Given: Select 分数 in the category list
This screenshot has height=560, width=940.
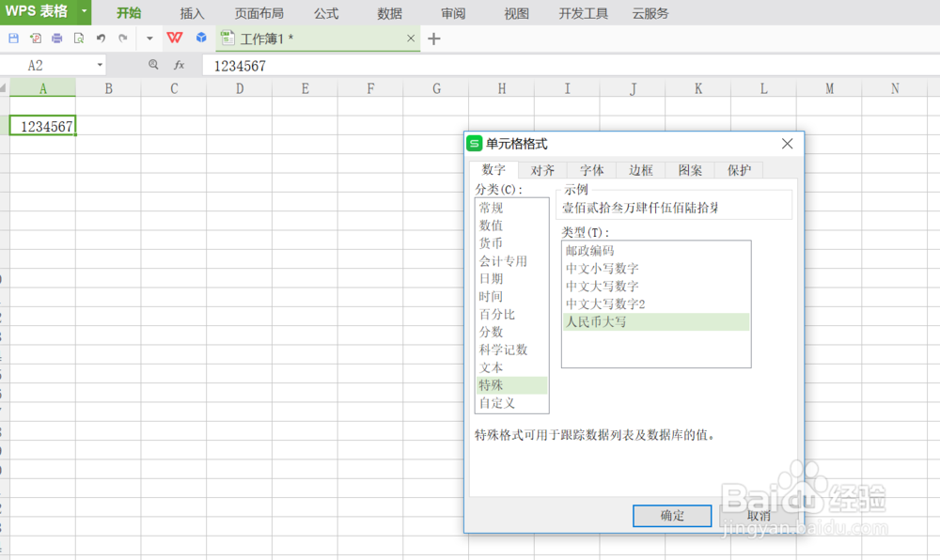Looking at the screenshot, I should pos(512,332).
